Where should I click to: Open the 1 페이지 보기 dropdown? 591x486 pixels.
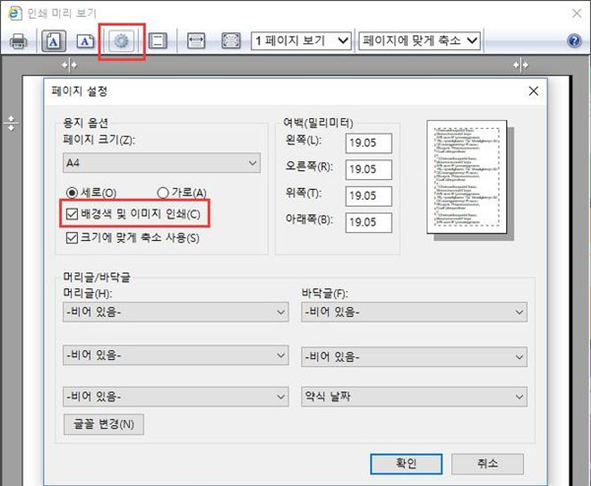click(x=301, y=41)
